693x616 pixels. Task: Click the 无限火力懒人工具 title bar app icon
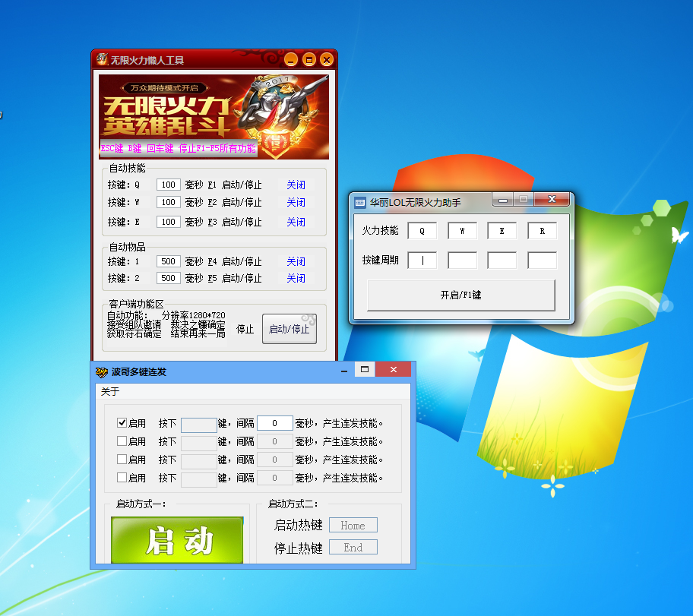pos(102,59)
